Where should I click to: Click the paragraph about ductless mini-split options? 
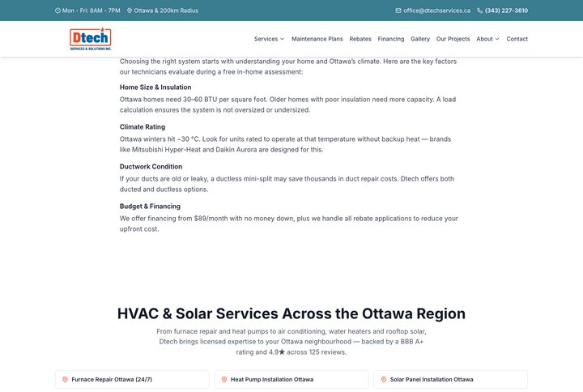pyautogui.click(x=287, y=184)
